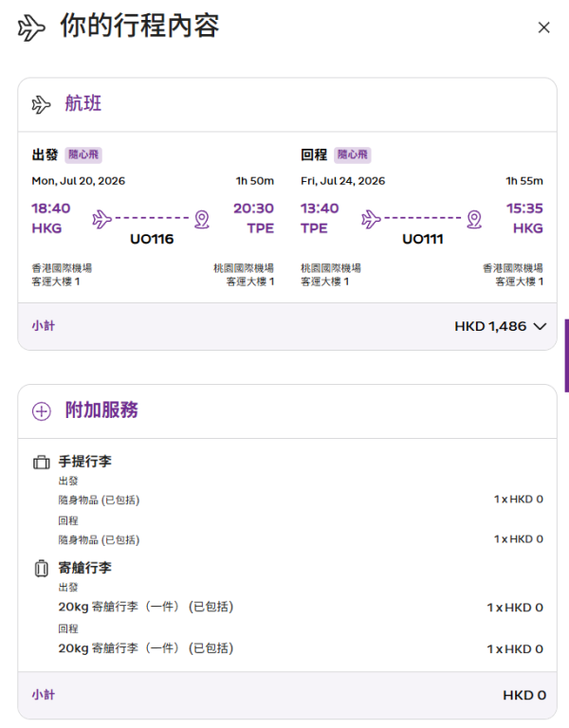Click the HKD 1,486 flights subtotal amount
Viewport: 569px width, 728px height.
[x=490, y=326]
